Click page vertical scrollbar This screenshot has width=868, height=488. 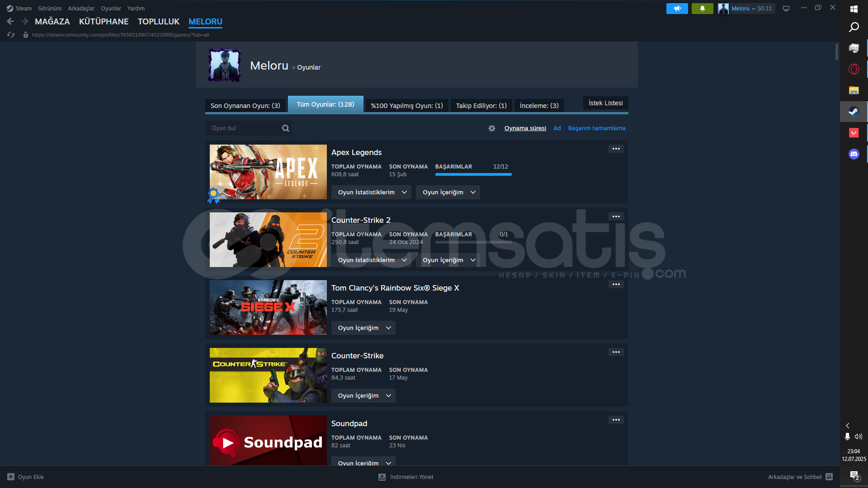tap(837, 52)
